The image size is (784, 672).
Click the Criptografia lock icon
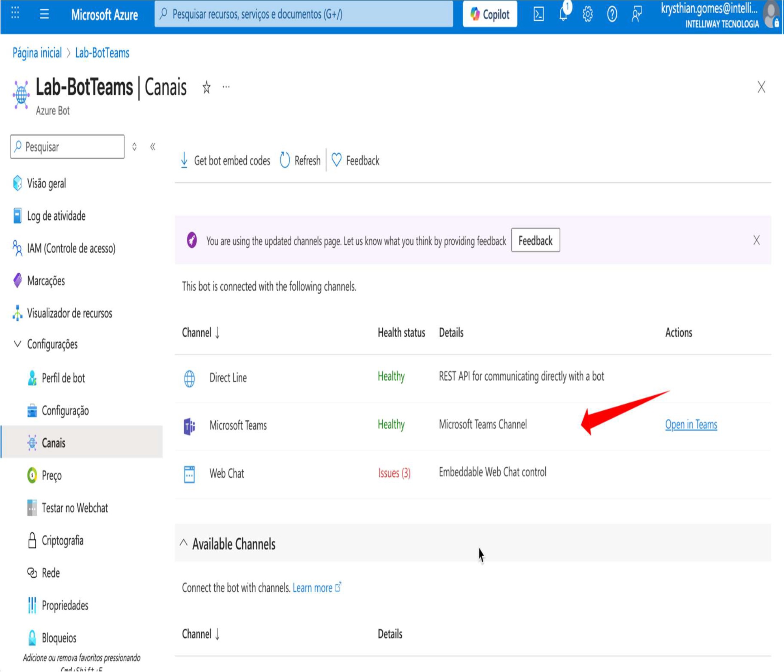tap(32, 540)
